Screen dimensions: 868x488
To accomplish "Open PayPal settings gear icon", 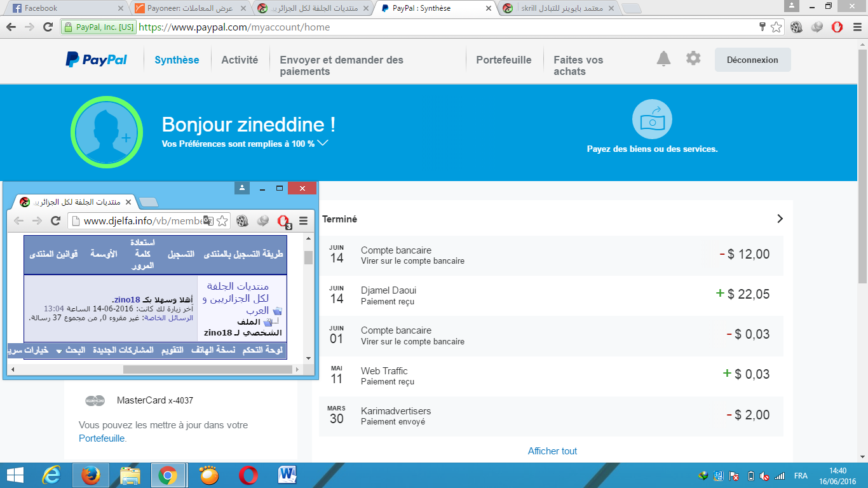I will coord(693,58).
